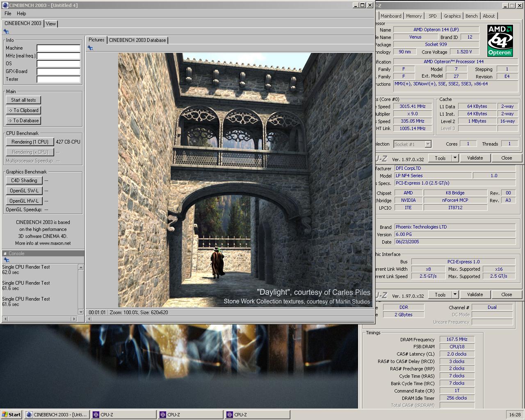Image resolution: width=525 pixels, height=420 pixels.
Task: Open the About tab in CPU-Z
Action: [489, 16]
